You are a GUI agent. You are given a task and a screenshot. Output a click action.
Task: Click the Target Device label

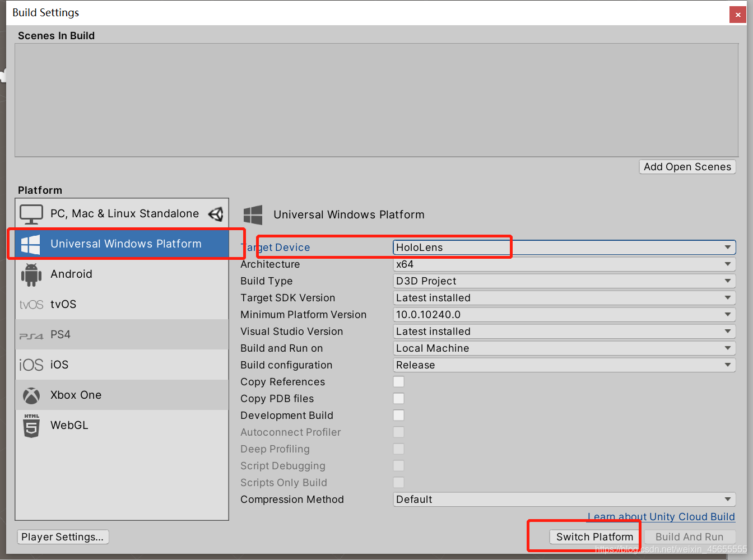pyautogui.click(x=275, y=248)
